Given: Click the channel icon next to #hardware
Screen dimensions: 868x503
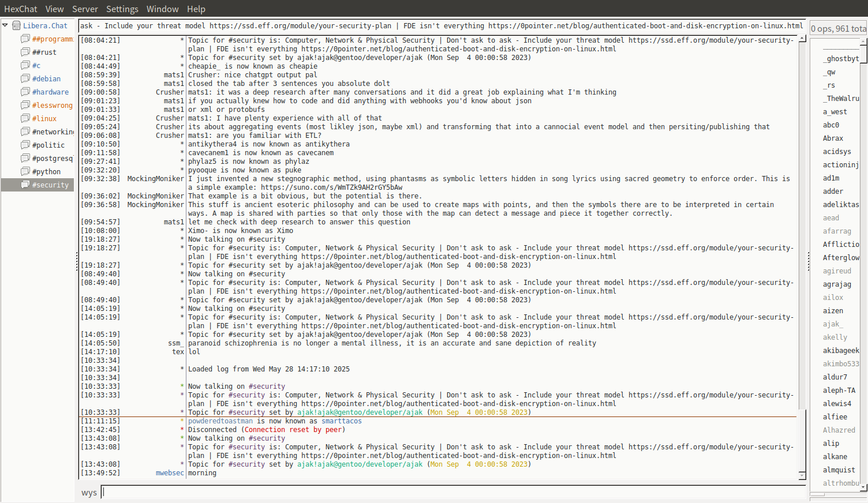Looking at the screenshot, I should click(x=25, y=92).
